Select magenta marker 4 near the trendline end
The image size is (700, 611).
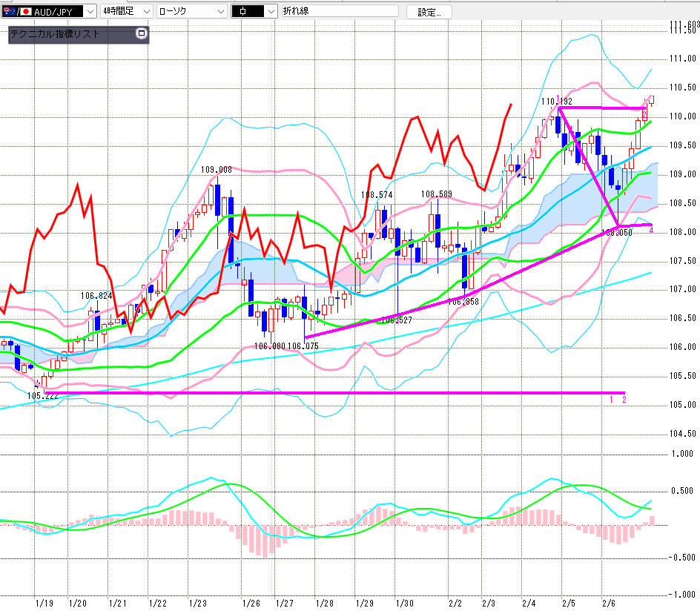[x=651, y=231]
